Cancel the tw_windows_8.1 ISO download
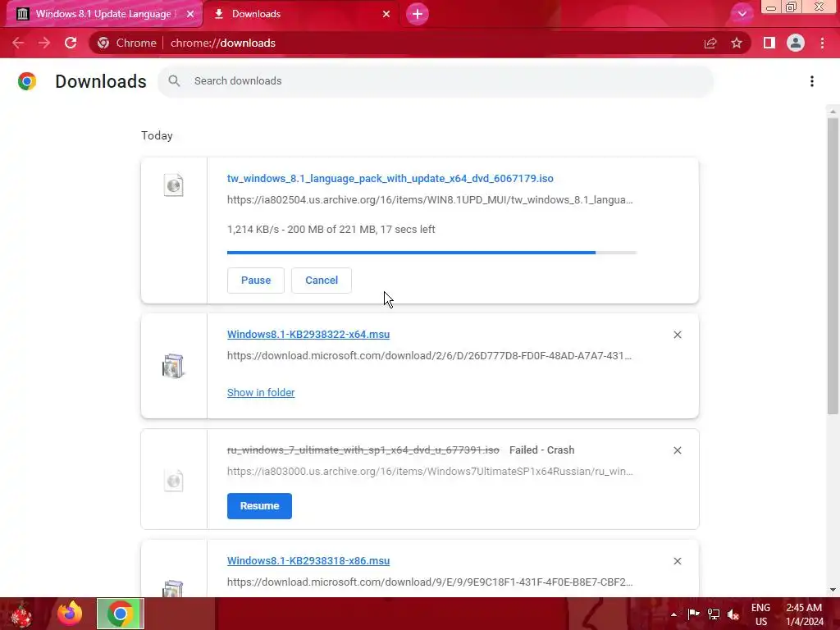The width and height of the screenshot is (840, 630). (x=322, y=281)
